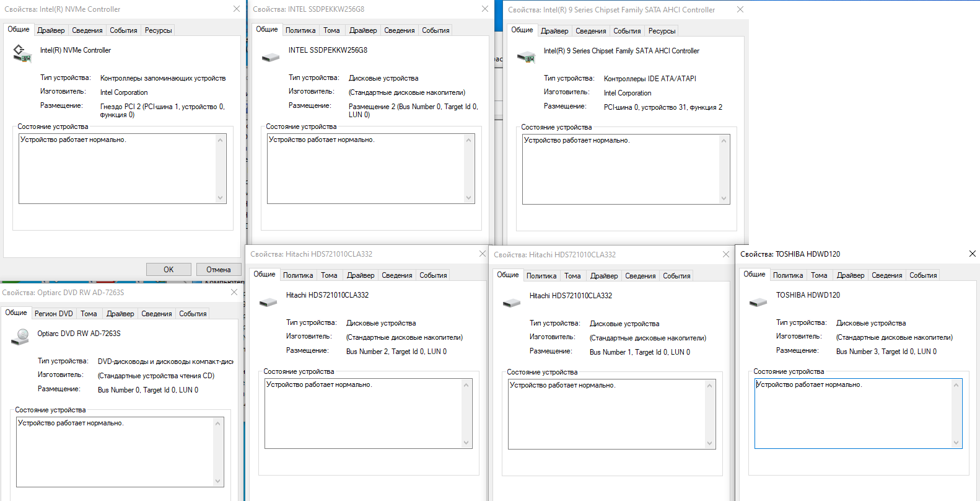Click status scroll-down arrow in SATA AHCI window
Image resolution: width=980 pixels, height=501 pixels.
pos(724,198)
